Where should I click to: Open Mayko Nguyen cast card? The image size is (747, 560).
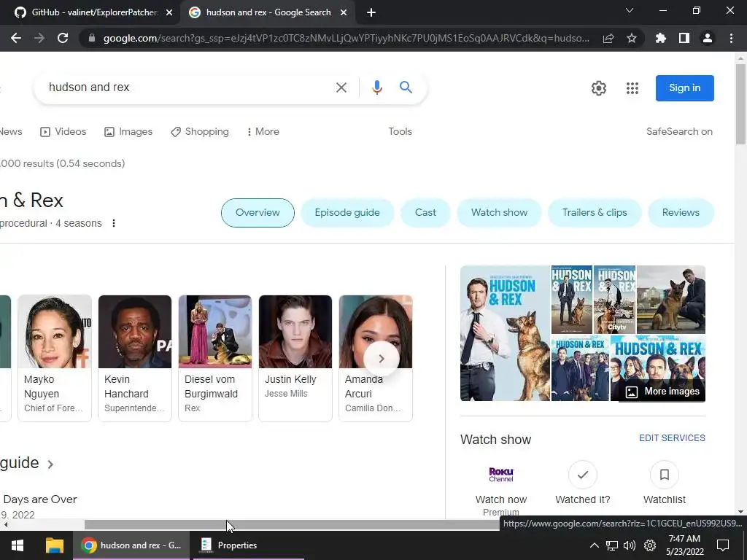54,358
